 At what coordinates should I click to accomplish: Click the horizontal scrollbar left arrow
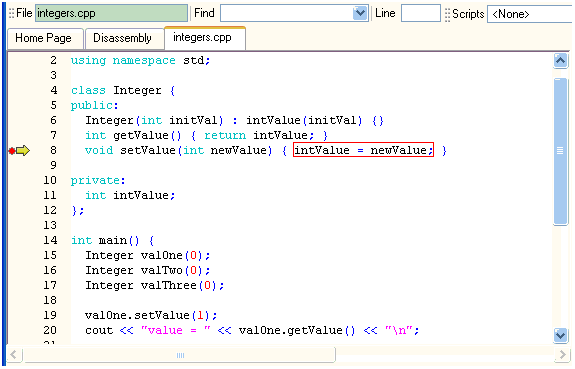coord(14,355)
